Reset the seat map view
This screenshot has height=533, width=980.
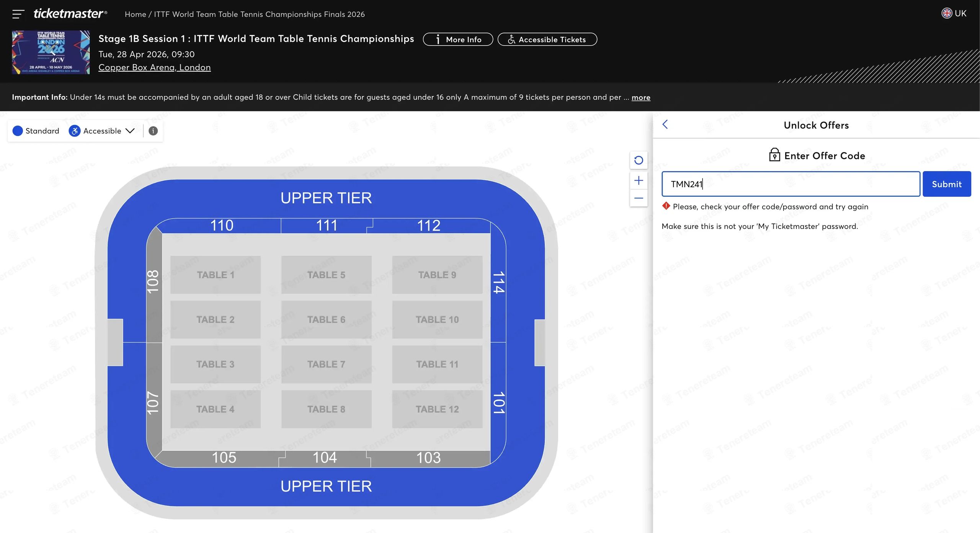click(639, 160)
